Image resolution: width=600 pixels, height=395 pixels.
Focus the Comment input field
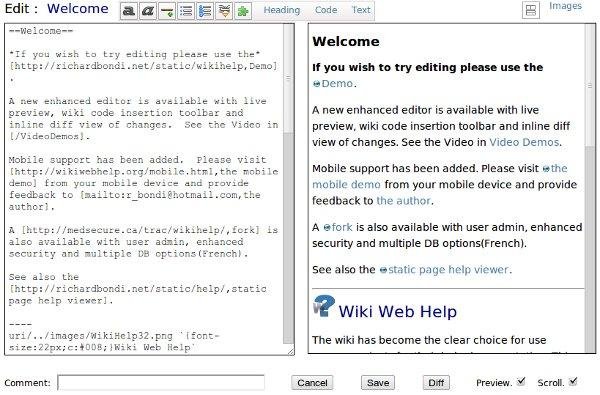161,383
